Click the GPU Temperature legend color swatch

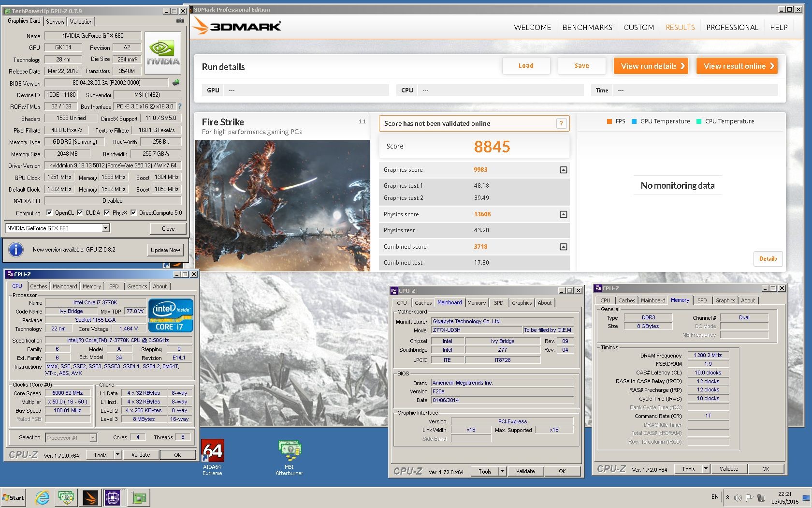click(x=634, y=121)
